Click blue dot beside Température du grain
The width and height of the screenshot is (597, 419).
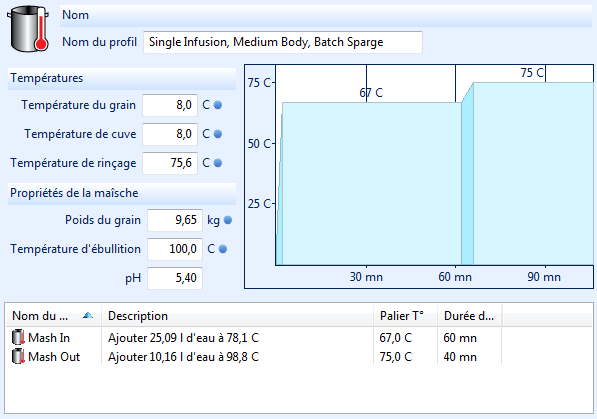pos(218,105)
